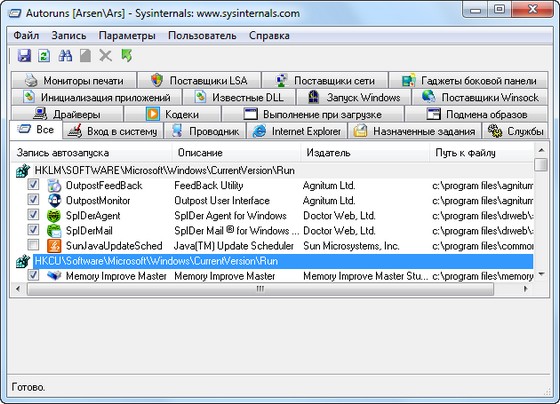This screenshot has height=404, width=560.
Task: Click the SpIDerAgent spider icon
Action: (54, 215)
